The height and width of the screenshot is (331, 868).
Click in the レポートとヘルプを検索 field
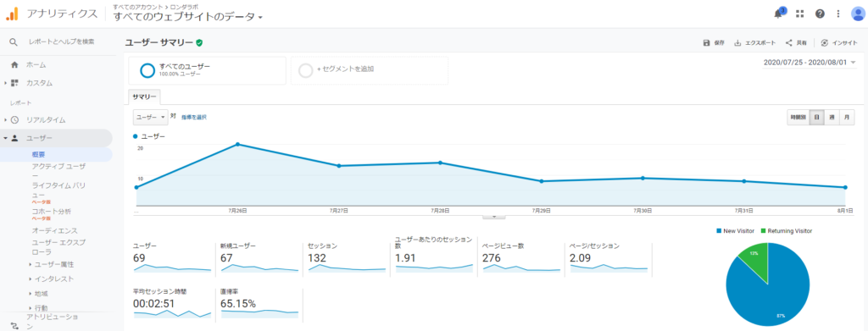pyautogui.click(x=61, y=41)
